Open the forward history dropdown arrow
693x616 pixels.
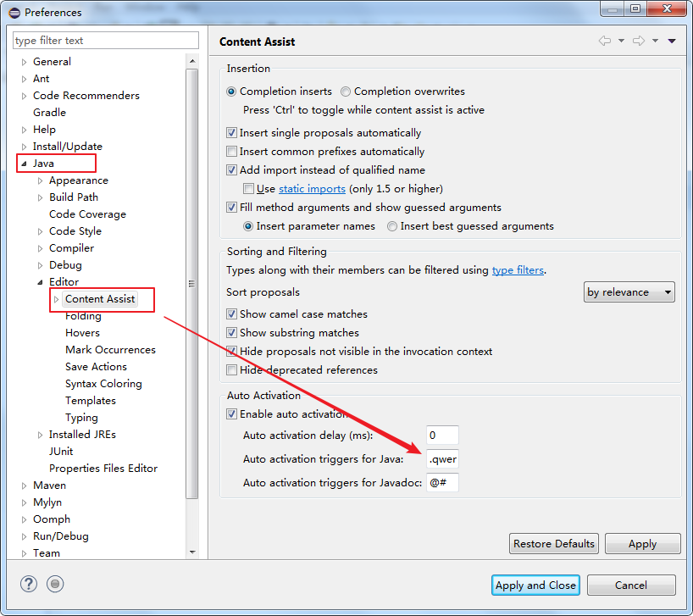tap(655, 41)
